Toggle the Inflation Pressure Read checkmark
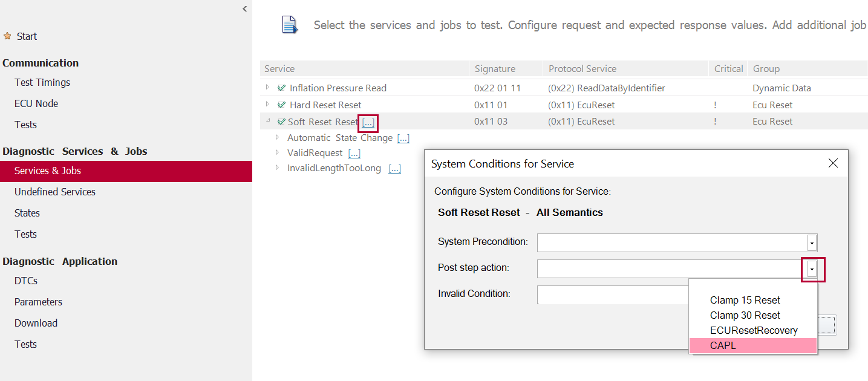This screenshot has width=868, height=381. coord(281,88)
